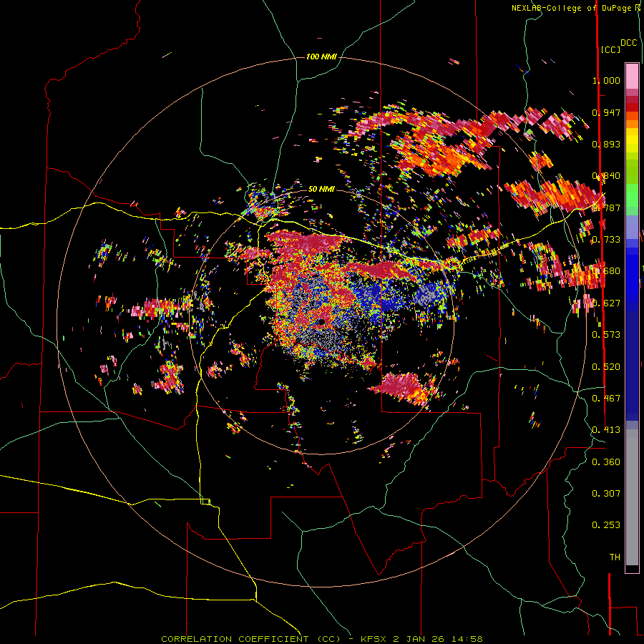Image resolution: width=644 pixels, height=644 pixels.
Task: Click the TH label at the scale bottom
Action: point(615,557)
